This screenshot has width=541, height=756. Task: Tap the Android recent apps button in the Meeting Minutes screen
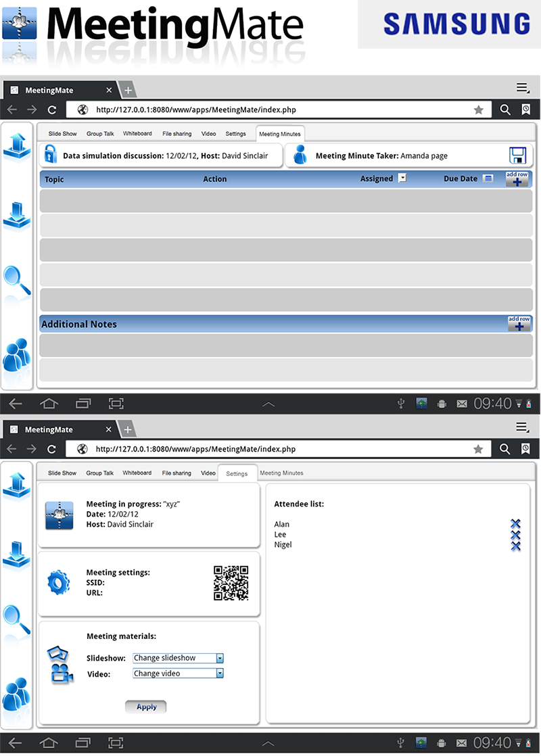(x=83, y=404)
